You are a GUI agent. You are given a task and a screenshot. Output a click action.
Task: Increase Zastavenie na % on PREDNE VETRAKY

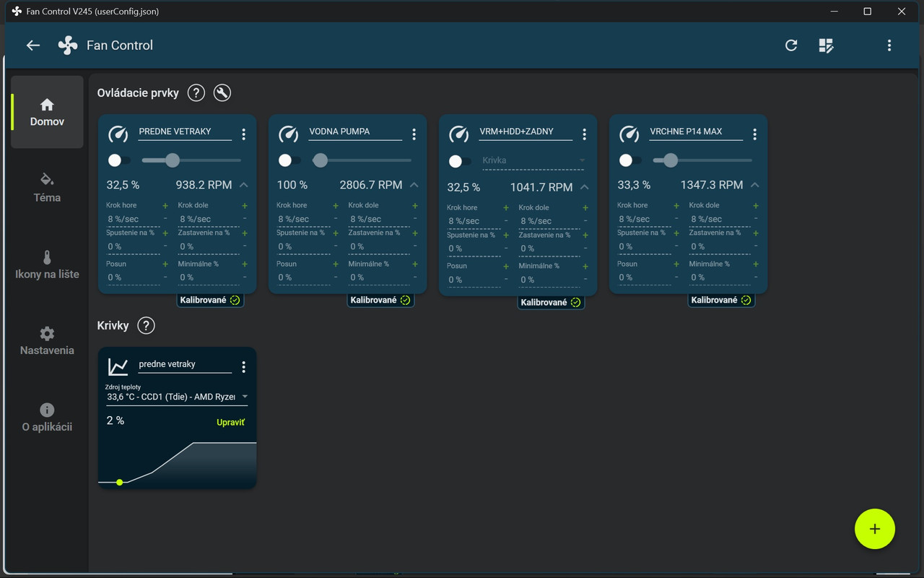pos(245,233)
